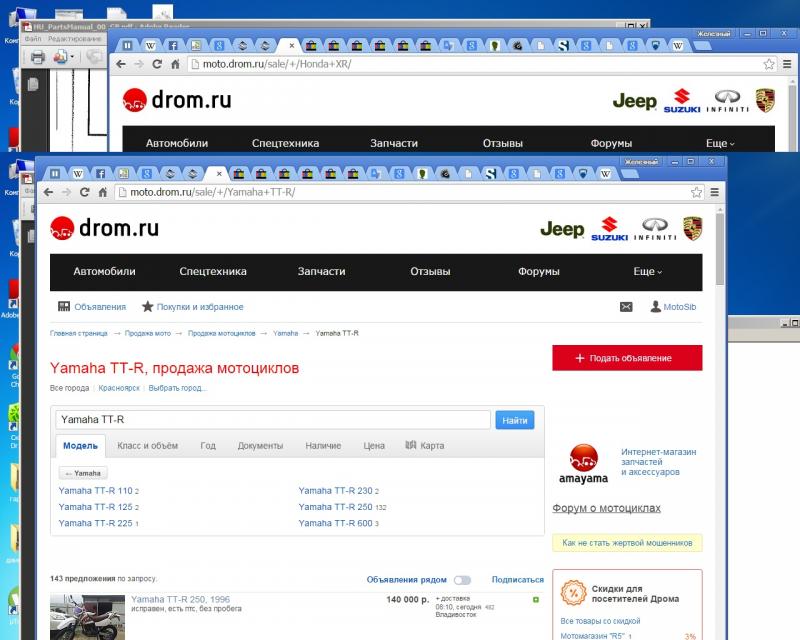Click forward arrow in the Yamaha TT-R window
This screenshot has height=640, width=800.
click(66, 192)
